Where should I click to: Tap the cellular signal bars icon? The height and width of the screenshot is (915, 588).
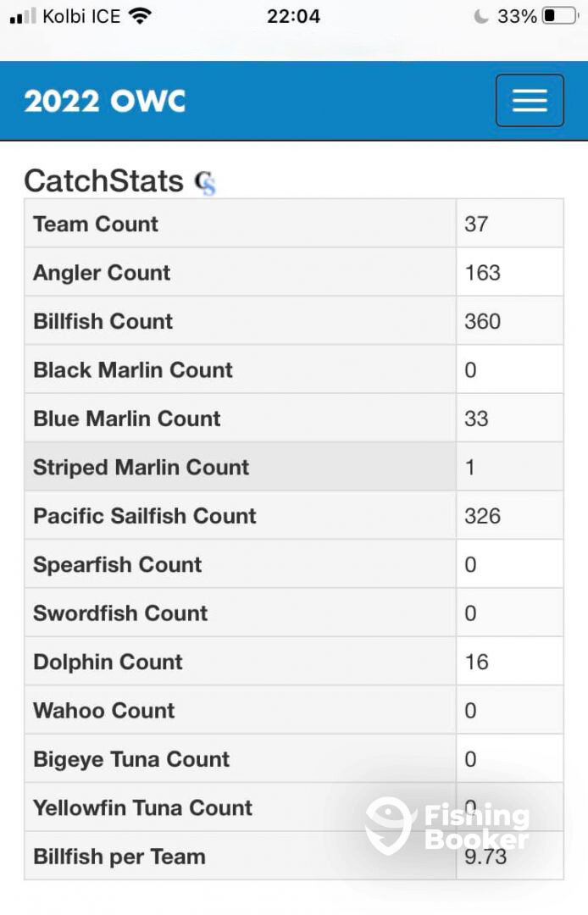(x=24, y=16)
